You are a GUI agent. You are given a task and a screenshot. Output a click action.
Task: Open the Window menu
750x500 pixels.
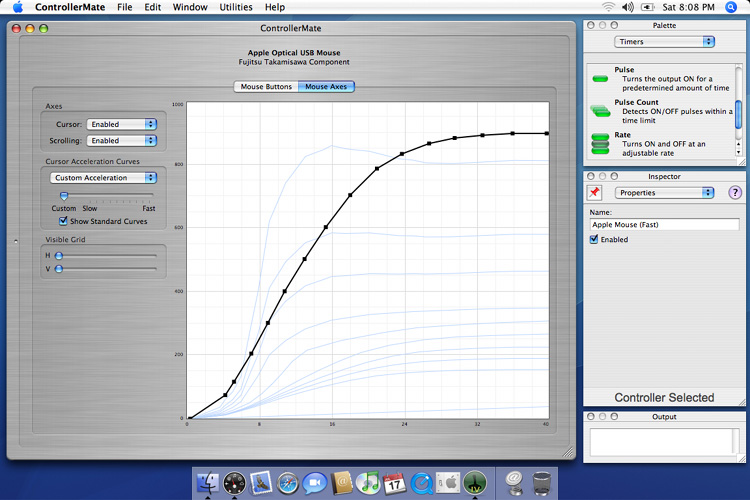pyautogui.click(x=190, y=7)
